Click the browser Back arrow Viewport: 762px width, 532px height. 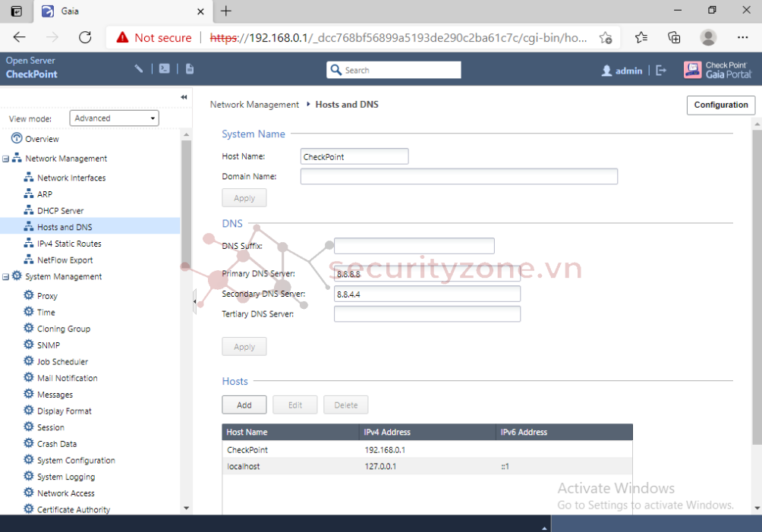coord(20,37)
